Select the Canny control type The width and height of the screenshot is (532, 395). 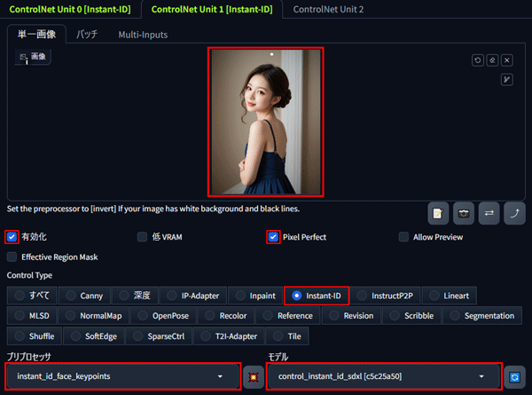click(x=85, y=296)
